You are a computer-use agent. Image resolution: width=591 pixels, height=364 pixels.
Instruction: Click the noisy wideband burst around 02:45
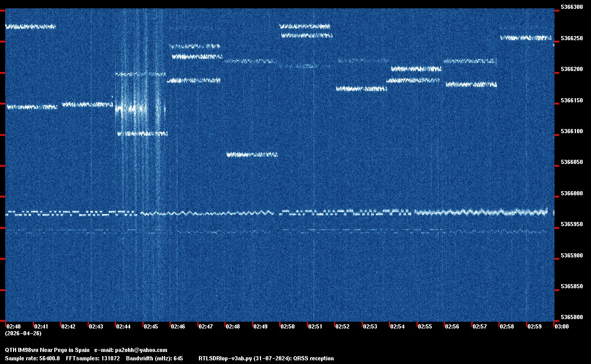coord(141,110)
